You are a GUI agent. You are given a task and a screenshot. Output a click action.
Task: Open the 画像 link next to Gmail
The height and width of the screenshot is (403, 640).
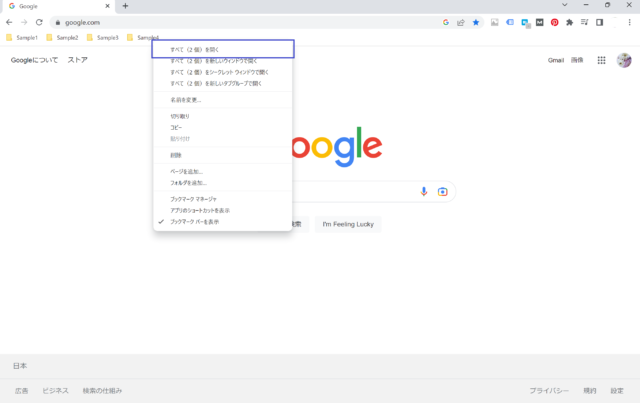point(577,60)
